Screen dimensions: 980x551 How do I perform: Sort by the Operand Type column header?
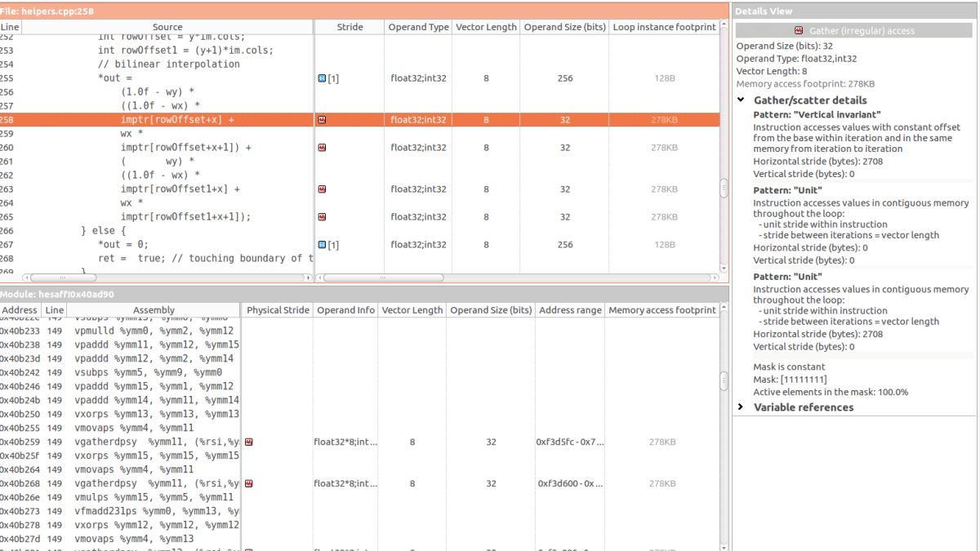coord(418,27)
